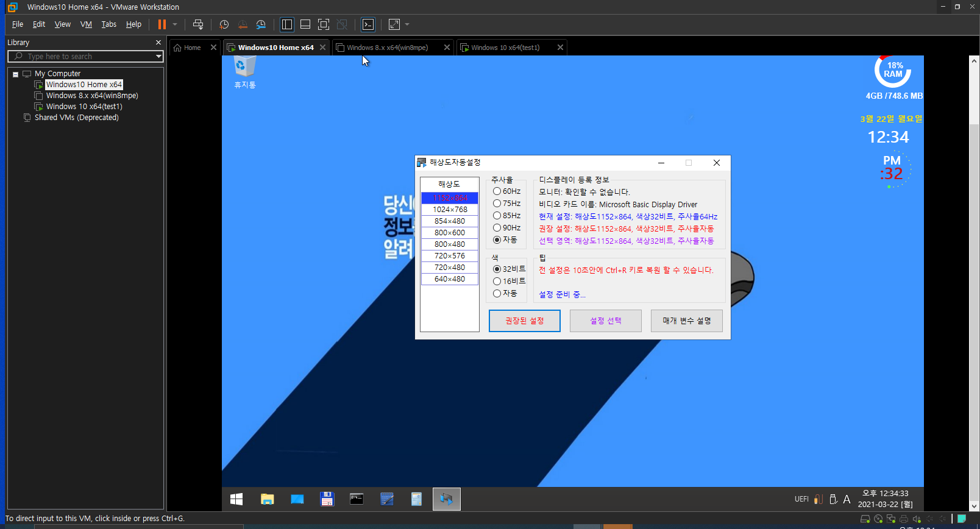Collapse the My Computer tree node

pos(15,74)
